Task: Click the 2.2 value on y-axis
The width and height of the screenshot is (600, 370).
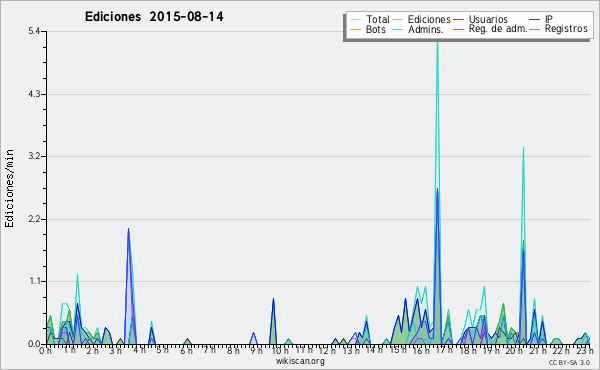Action: [x=34, y=219]
